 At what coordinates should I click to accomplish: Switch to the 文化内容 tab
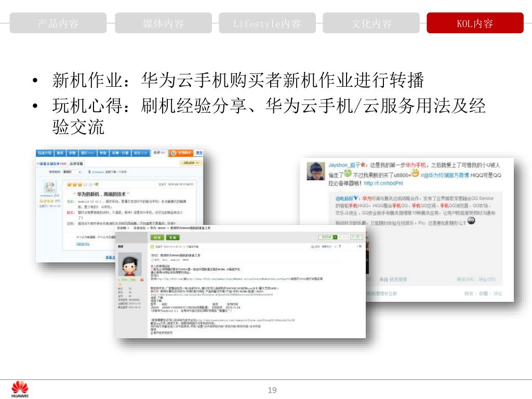[371, 23]
